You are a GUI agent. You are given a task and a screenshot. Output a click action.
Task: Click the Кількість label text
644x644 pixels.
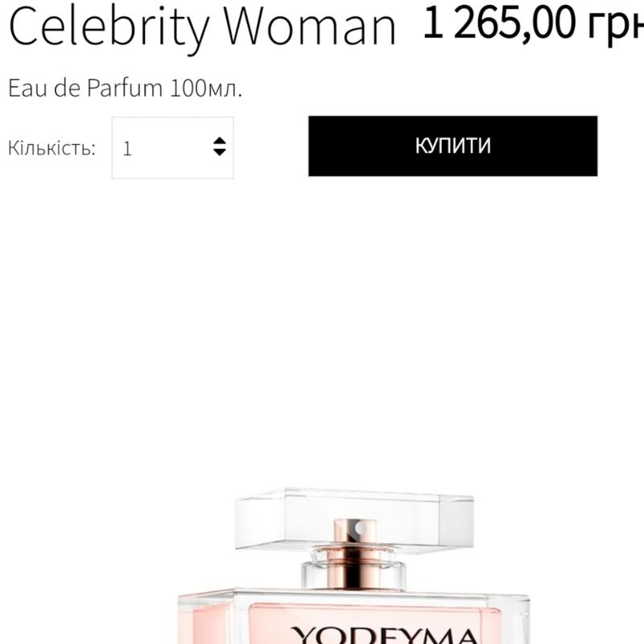52,148
